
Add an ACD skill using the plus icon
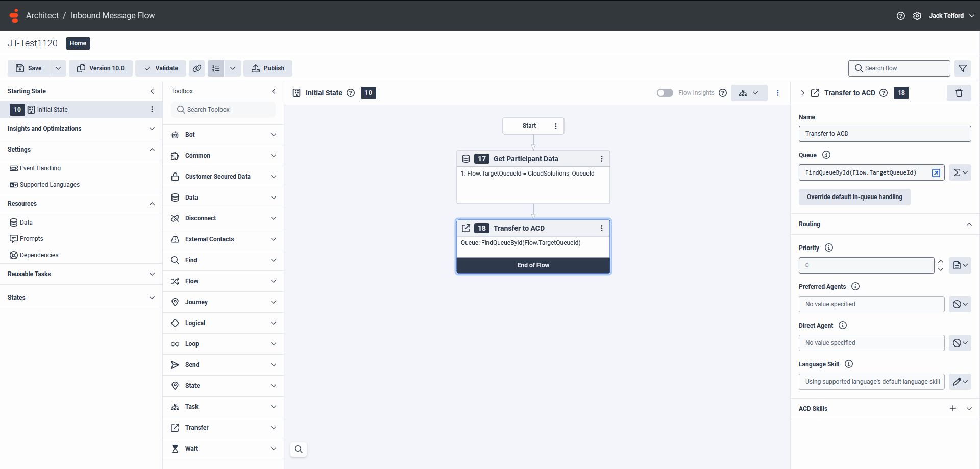(x=953, y=408)
